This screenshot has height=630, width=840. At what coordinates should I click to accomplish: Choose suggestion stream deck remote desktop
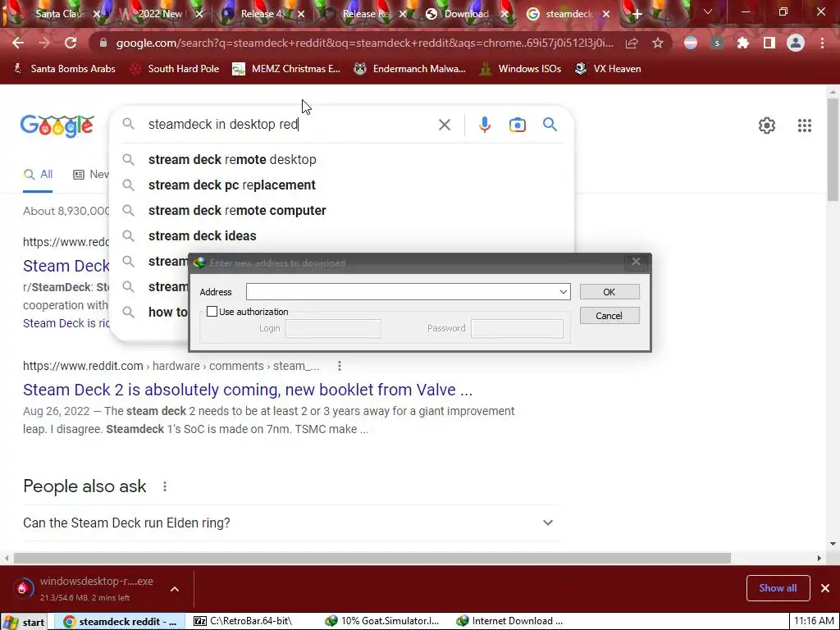[342, 160]
